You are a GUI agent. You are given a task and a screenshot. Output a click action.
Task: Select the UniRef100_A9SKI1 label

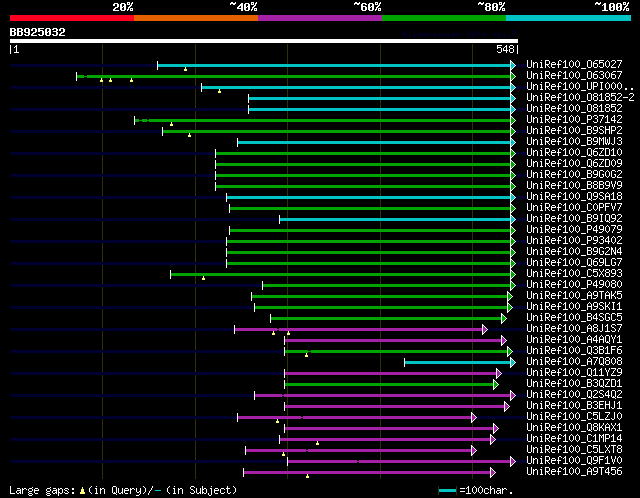pos(574,307)
